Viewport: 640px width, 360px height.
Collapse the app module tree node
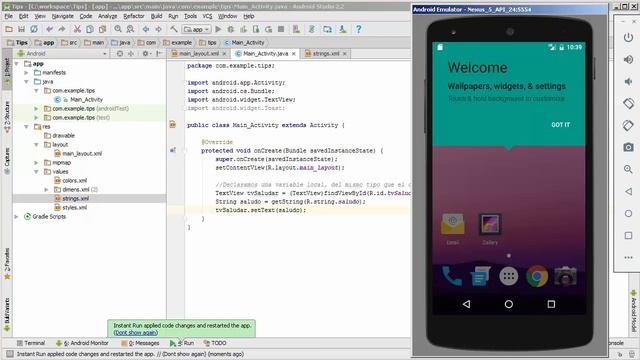click(x=17, y=64)
